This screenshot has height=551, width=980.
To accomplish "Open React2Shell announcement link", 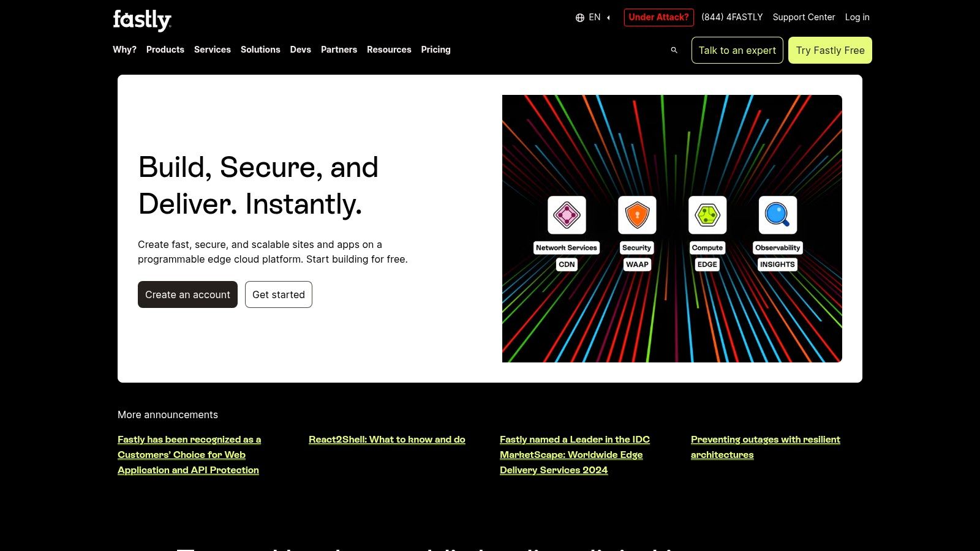I will 386,440.
